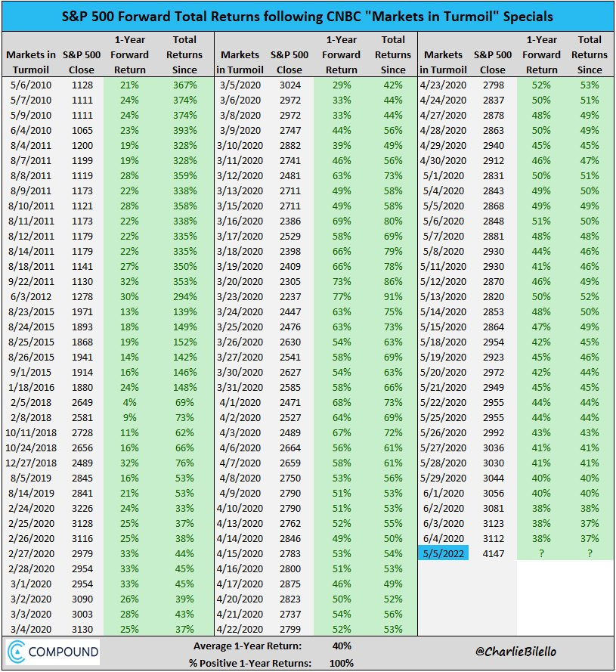Click the chart title banner

308,15
